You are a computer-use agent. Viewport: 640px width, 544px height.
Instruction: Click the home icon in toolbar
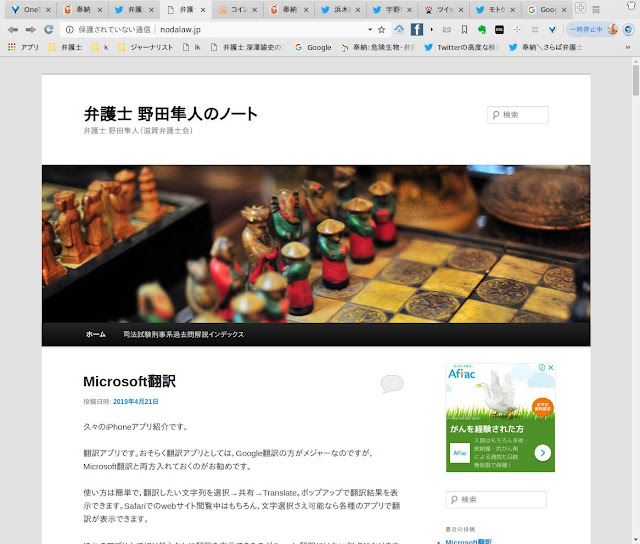399,29
